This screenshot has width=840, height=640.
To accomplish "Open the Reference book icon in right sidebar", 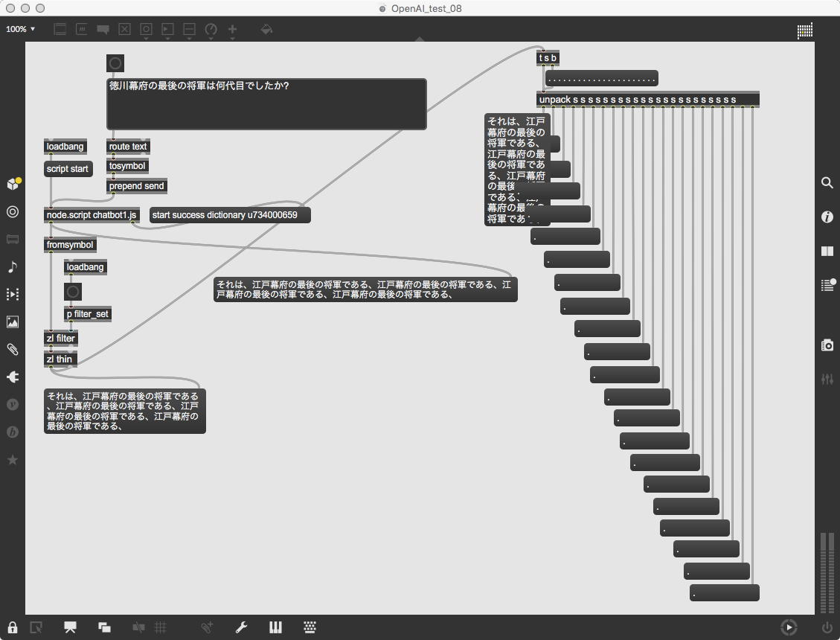I will click(827, 251).
